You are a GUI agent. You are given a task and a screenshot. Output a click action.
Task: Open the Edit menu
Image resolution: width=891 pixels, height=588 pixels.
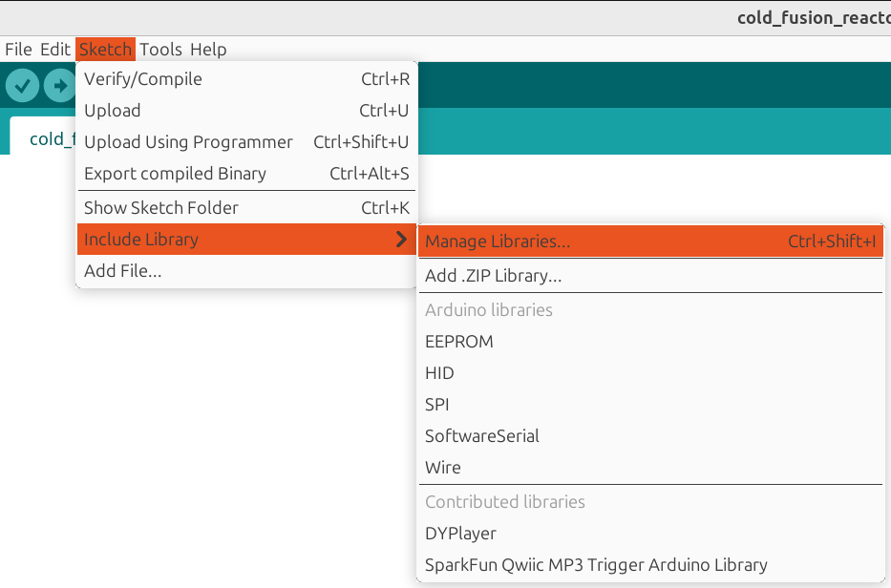tap(54, 49)
